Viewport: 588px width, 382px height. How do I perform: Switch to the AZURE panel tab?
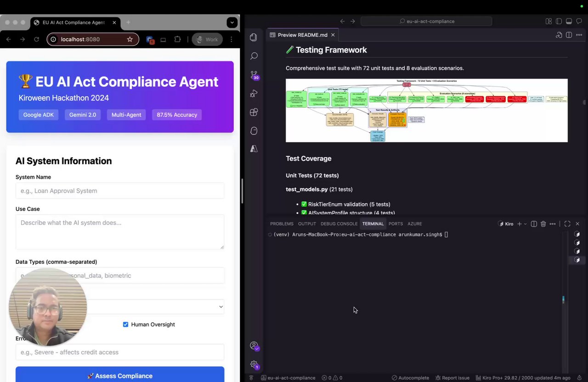(414, 224)
